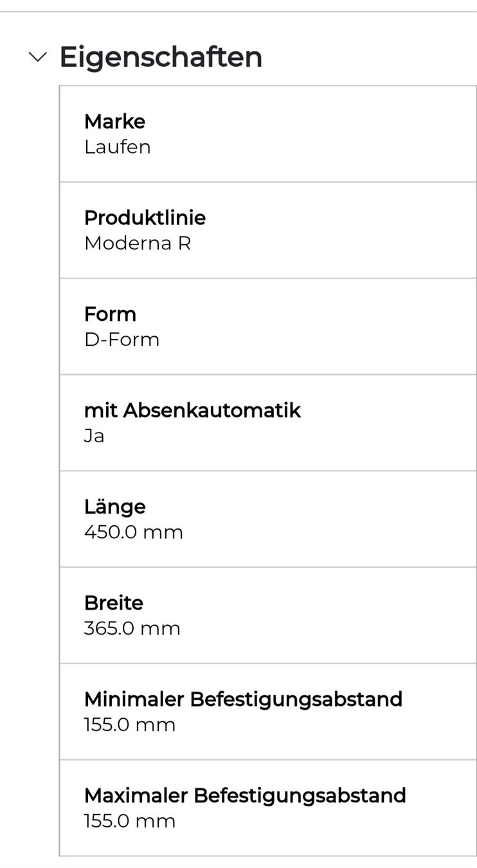
Task: Select the Marke label
Action: [x=114, y=121]
